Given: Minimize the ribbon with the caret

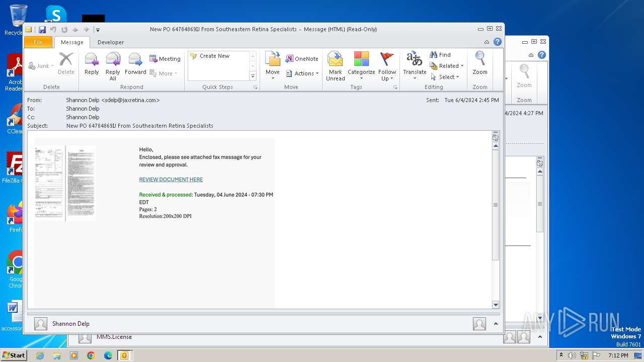Looking at the screenshot, I should (x=487, y=42).
